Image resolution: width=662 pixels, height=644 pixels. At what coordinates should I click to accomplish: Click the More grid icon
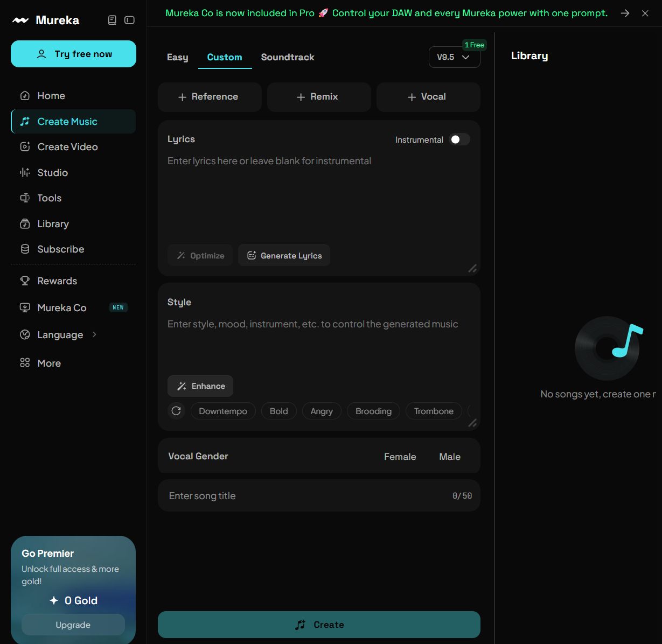(x=25, y=363)
